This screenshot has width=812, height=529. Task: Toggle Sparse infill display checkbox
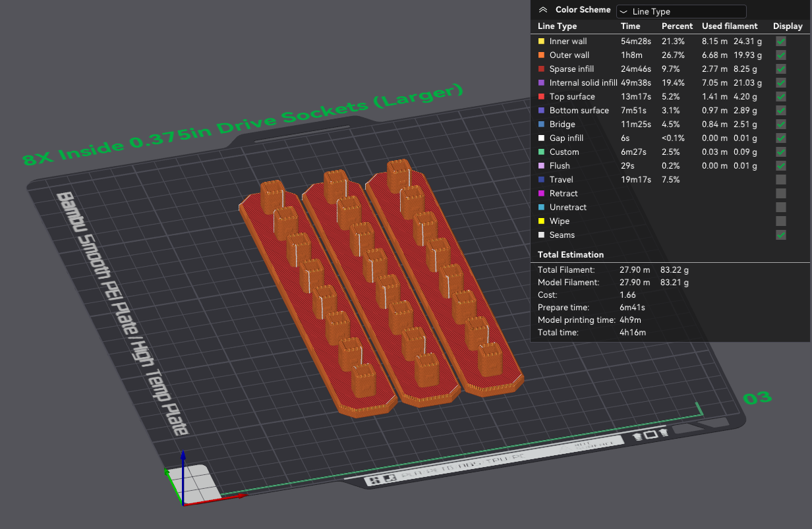(781, 69)
